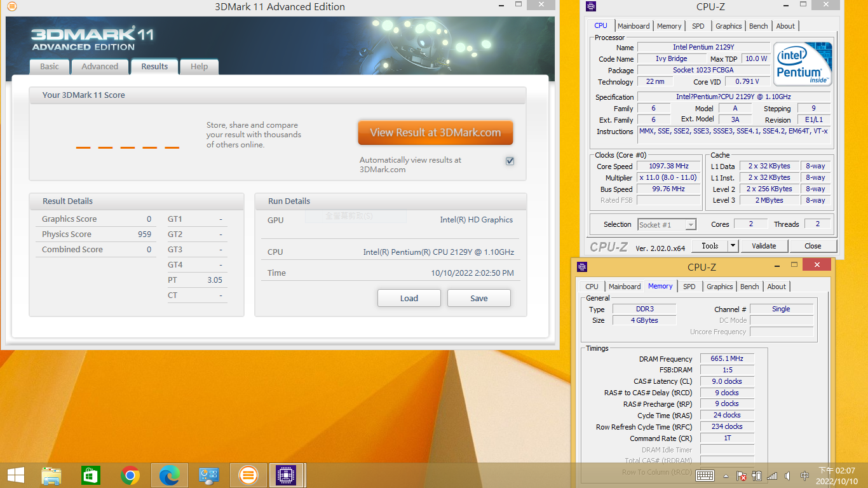Open Mainboard tab in CPU-Z Memory window
The image size is (868, 488).
pos(625,287)
